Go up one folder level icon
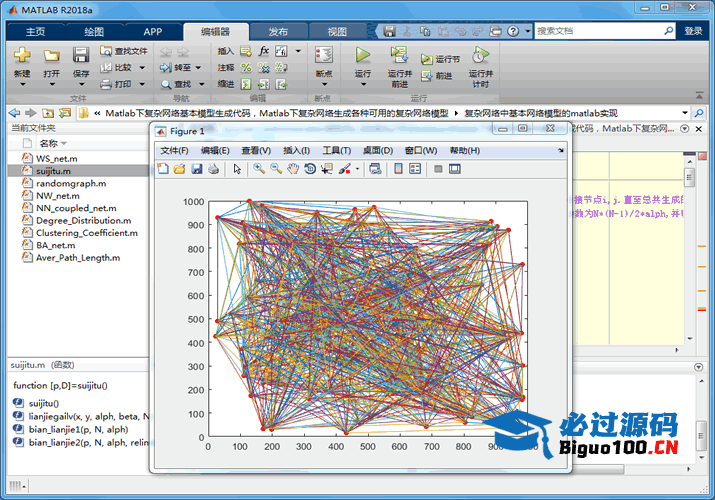Viewport: 715px width, 500px height. (x=48, y=113)
